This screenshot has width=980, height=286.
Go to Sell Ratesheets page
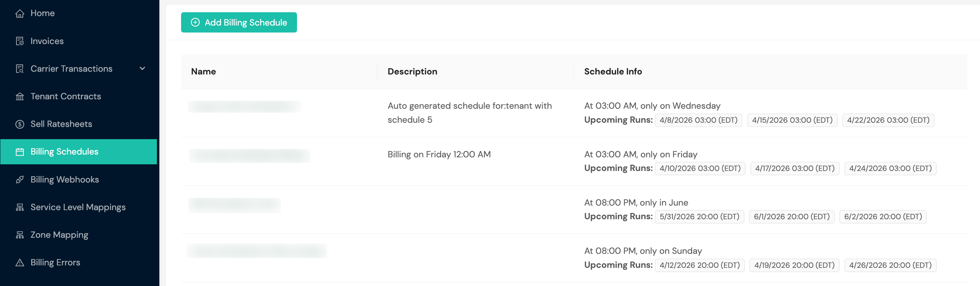(x=61, y=124)
